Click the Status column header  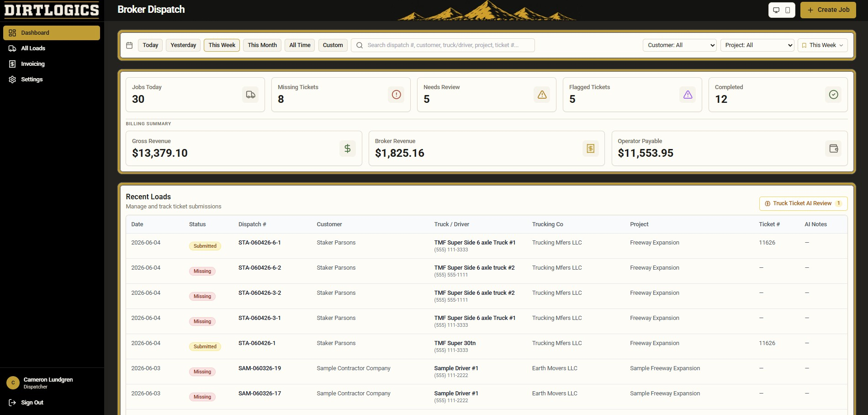point(197,224)
